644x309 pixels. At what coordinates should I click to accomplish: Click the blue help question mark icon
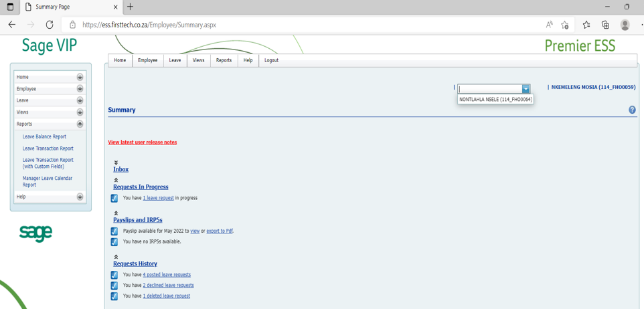coord(632,110)
